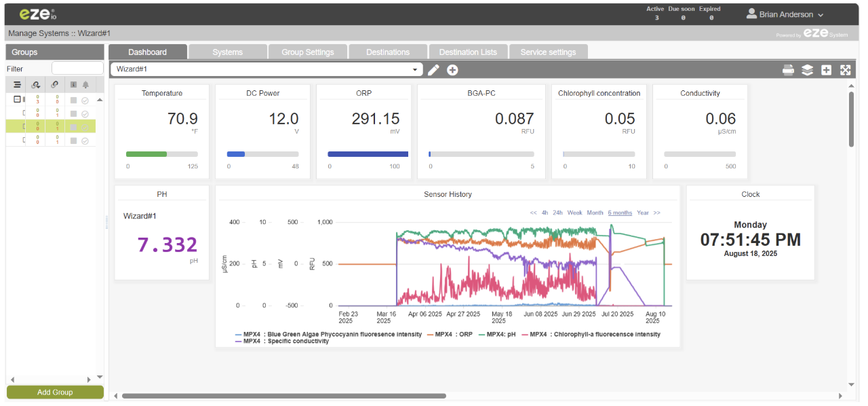Switch to the Systems tab

pos(228,51)
